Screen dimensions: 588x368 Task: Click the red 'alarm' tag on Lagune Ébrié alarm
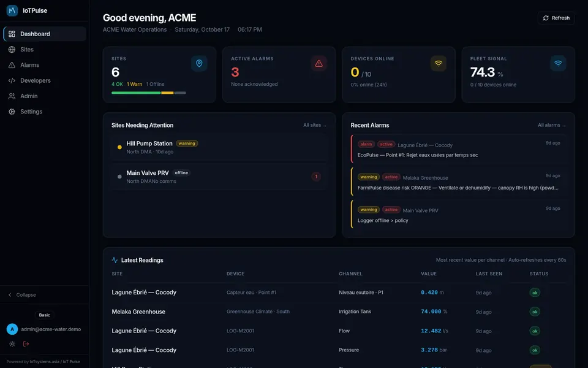click(x=366, y=144)
